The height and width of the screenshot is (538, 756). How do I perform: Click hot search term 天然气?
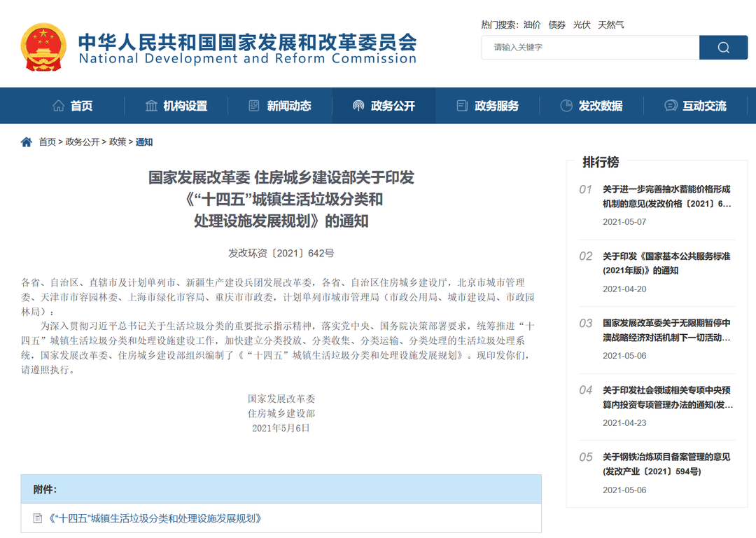coord(610,25)
